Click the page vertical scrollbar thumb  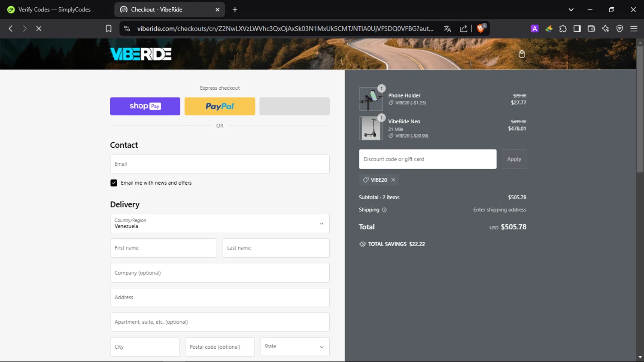point(640,110)
